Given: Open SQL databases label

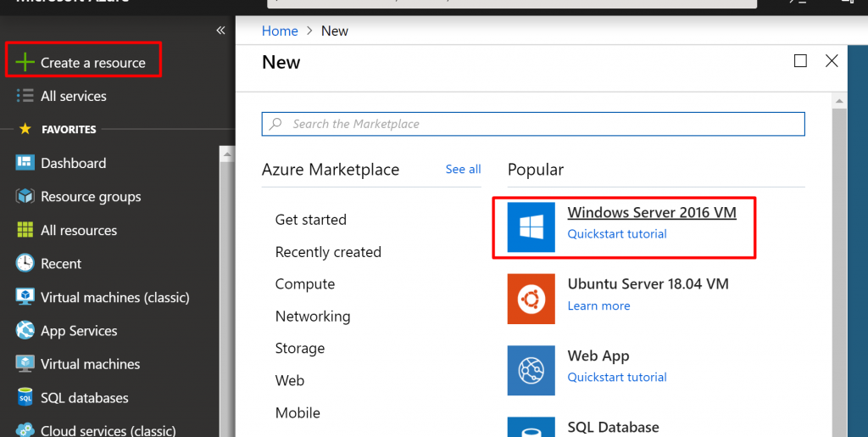Looking at the screenshot, I should (84, 398).
